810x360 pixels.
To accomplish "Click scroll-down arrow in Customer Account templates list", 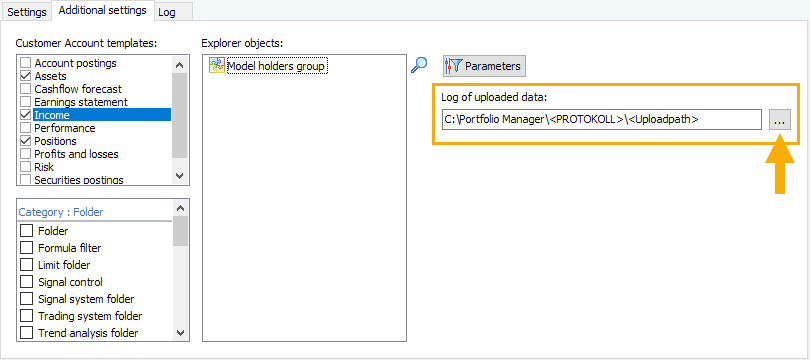I will (180, 176).
